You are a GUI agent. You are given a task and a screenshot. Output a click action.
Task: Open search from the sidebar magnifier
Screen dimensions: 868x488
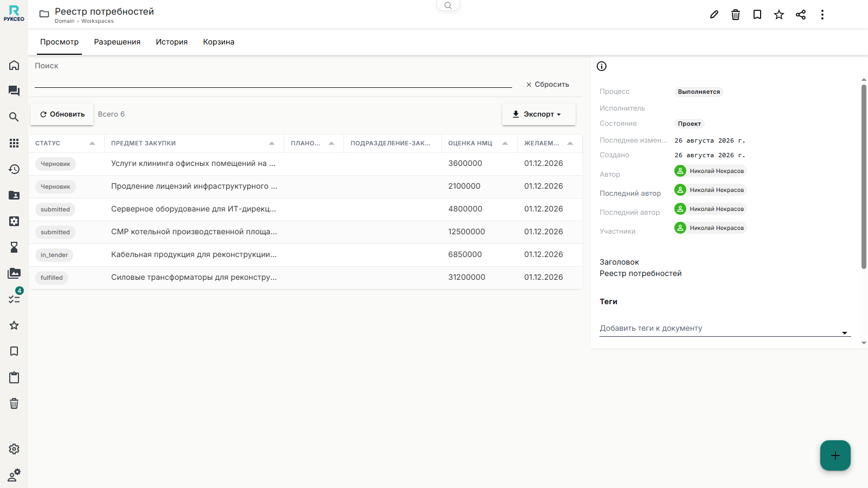coord(14,117)
